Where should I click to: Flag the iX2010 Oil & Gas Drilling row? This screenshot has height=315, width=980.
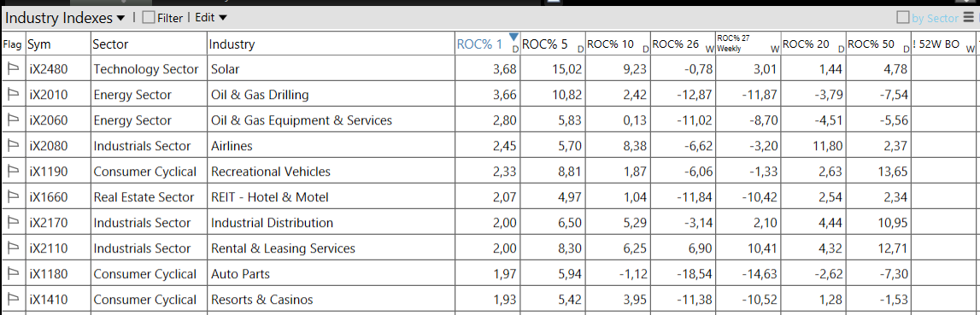click(13, 95)
